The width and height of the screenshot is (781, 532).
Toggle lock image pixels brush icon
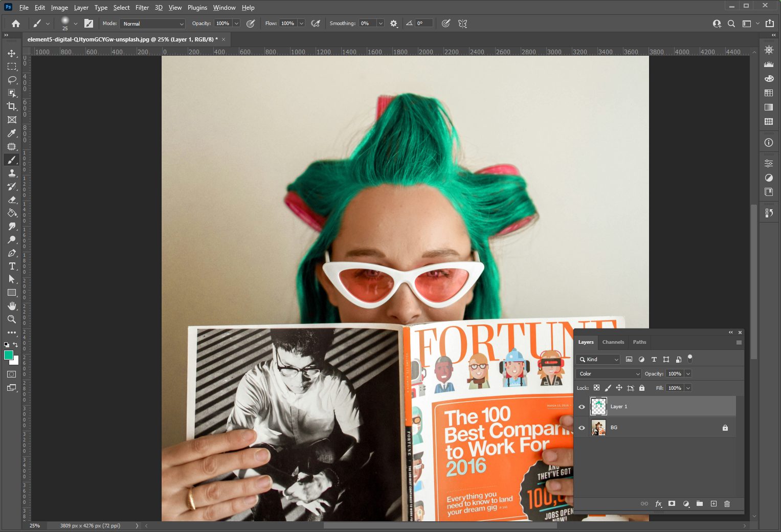click(x=608, y=388)
